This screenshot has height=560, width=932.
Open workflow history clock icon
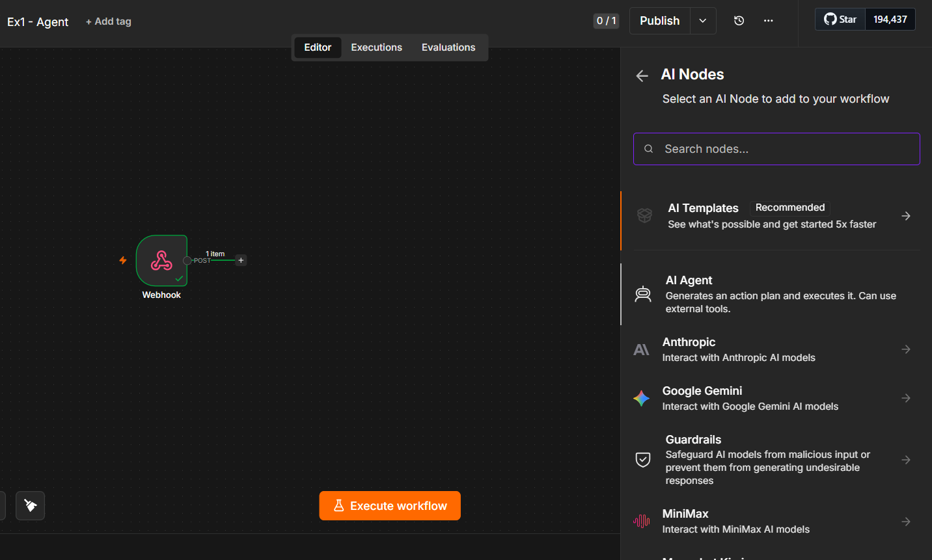click(739, 21)
